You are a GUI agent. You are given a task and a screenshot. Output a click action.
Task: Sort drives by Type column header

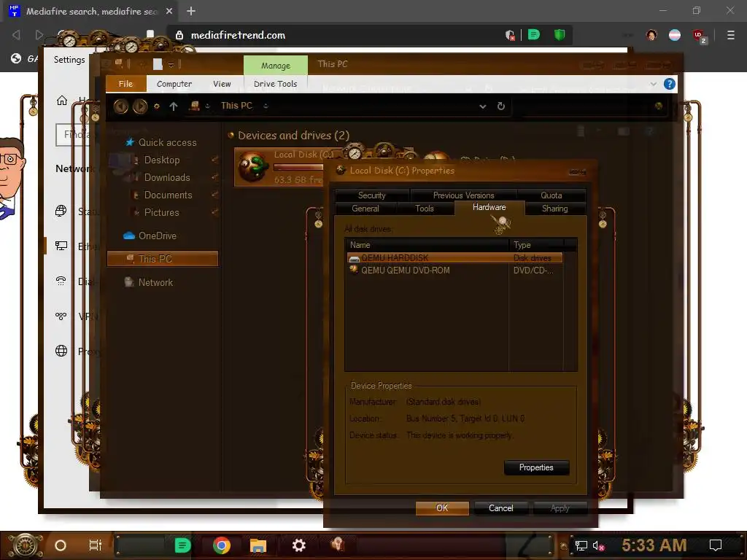(x=536, y=245)
